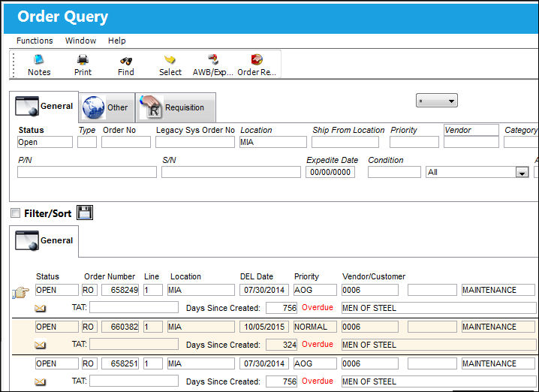The height and width of the screenshot is (392, 539).
Task: Click the Type input field
Action: click(87, 142)
